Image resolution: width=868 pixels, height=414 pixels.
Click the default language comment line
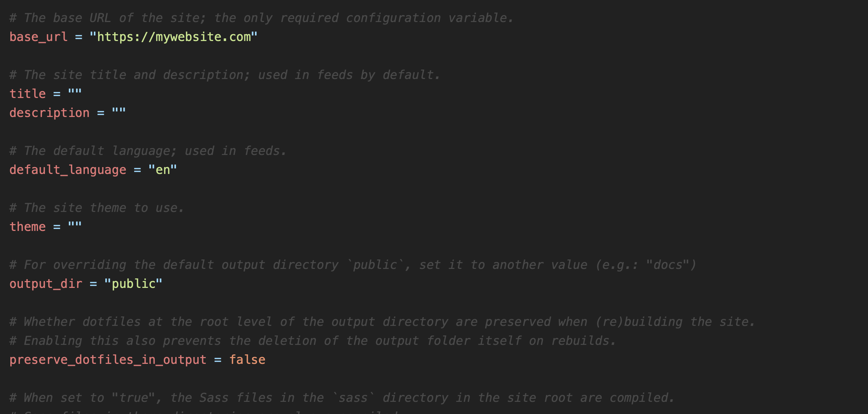pos(148,151)
